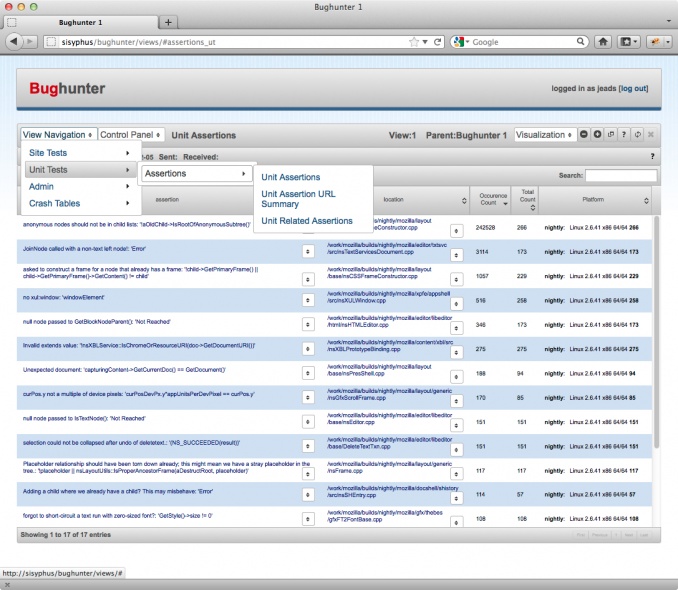Image resolution: width=678 pixels, height=590 pixels.
Task: Select Unit Assertion URL Summary menu item
Action: click(x=298, y=199)
